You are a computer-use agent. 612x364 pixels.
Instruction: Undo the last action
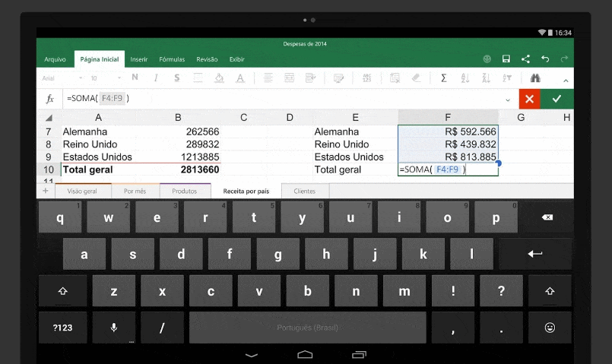pos(545,59)
